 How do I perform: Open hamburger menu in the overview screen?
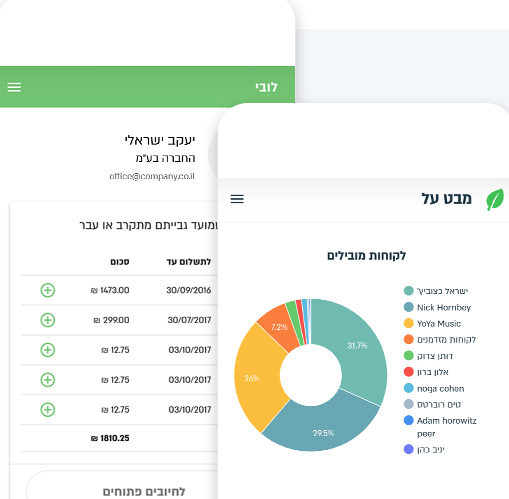tap(237, 199)
